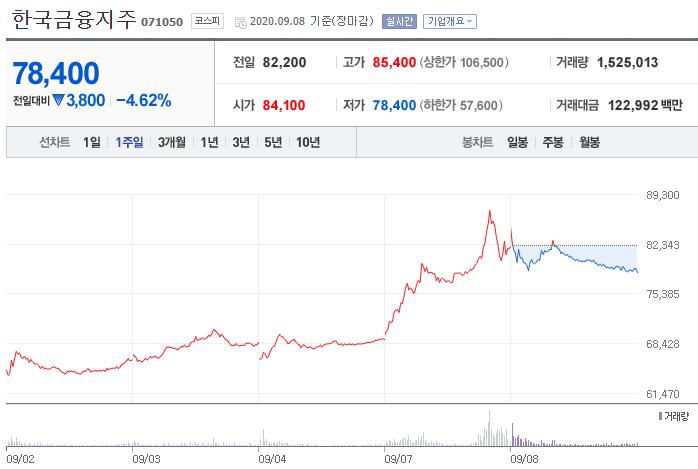
Task: Click the 89,300 y-axis label
Action: (x=663, y=195)
